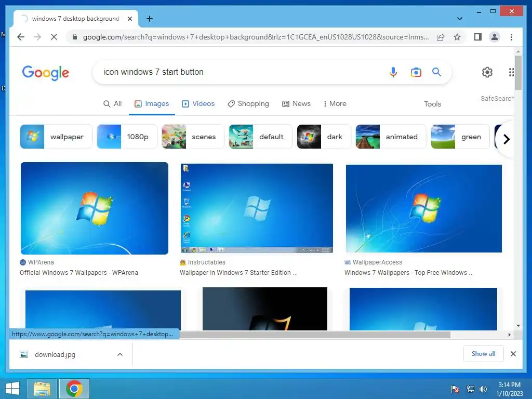
Task: Open the network tray icon
Action: [x=470, y=389]
